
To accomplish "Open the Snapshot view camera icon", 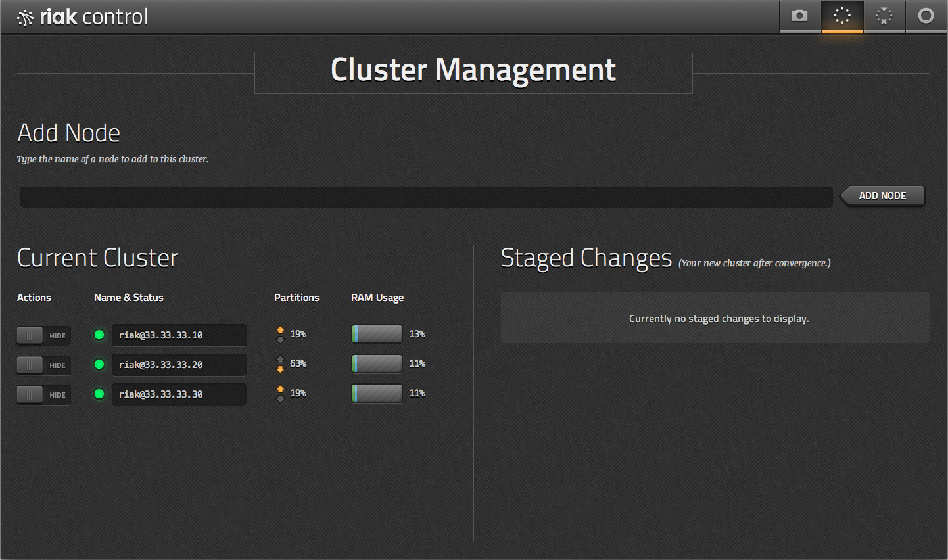I will 799,16.
